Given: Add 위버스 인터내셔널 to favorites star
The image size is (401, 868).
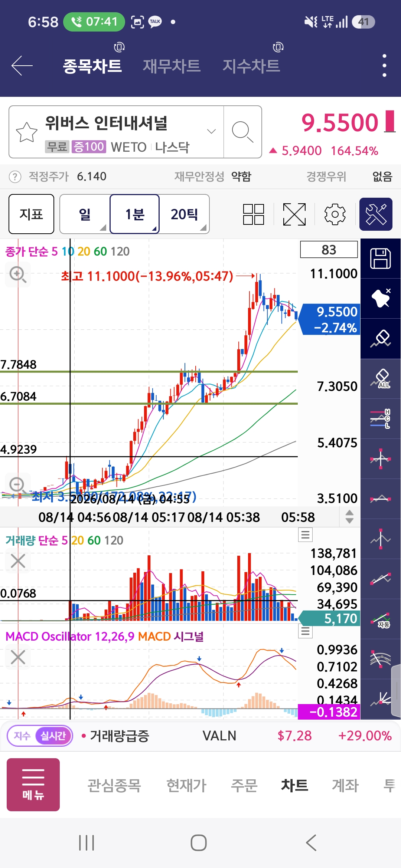Looking at the screenshot, I should click(27, 132).
